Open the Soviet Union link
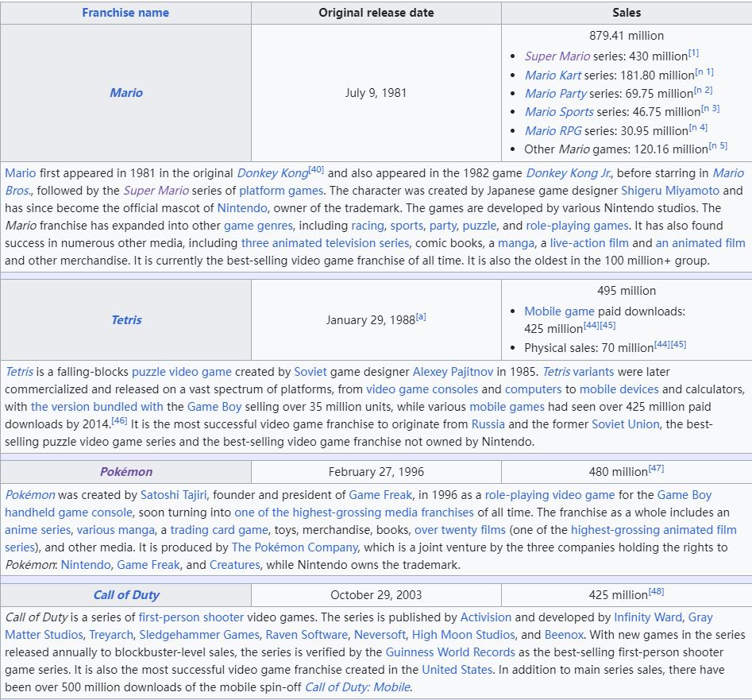752x700 pixels. [626, 424]
